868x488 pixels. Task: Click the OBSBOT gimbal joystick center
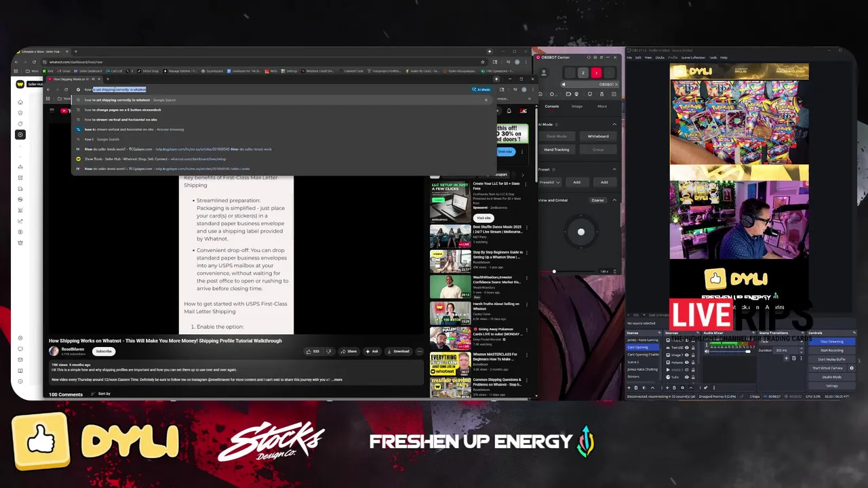coord(580,232)
